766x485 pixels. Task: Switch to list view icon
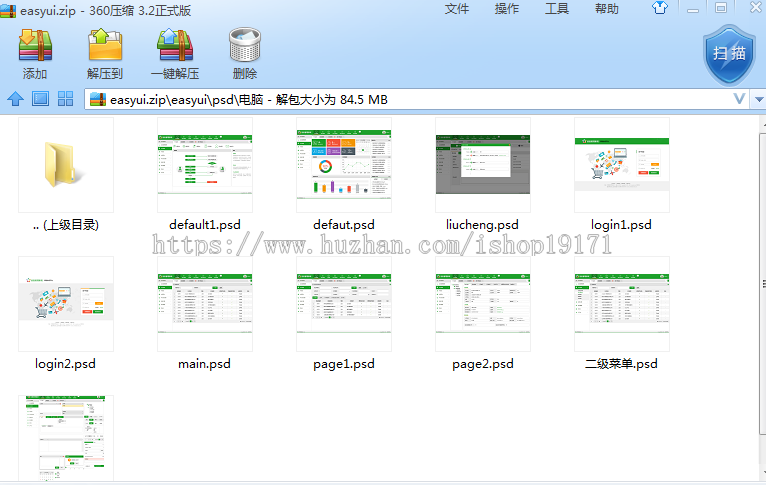tap(41, 99)
